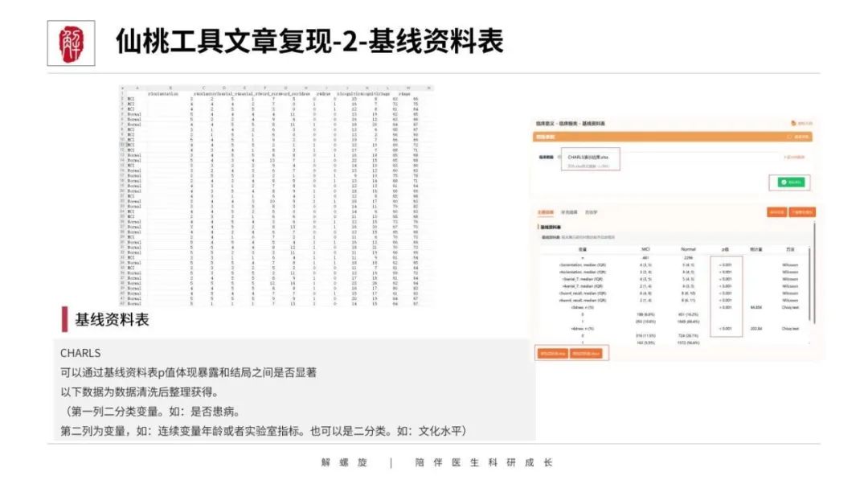This screenshot has width=868, height=488.
Task: Click the 方法 column header
Action: point(790,250)
